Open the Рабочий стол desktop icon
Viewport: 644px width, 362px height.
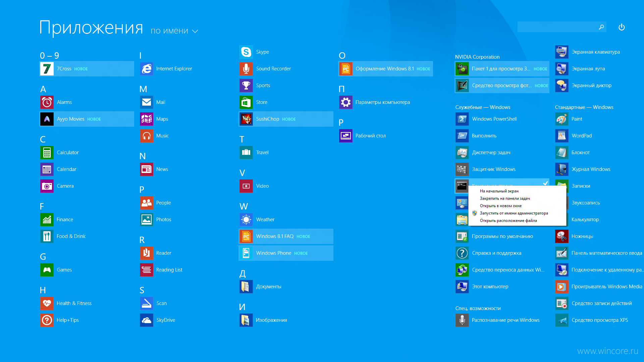pos(346,136)
